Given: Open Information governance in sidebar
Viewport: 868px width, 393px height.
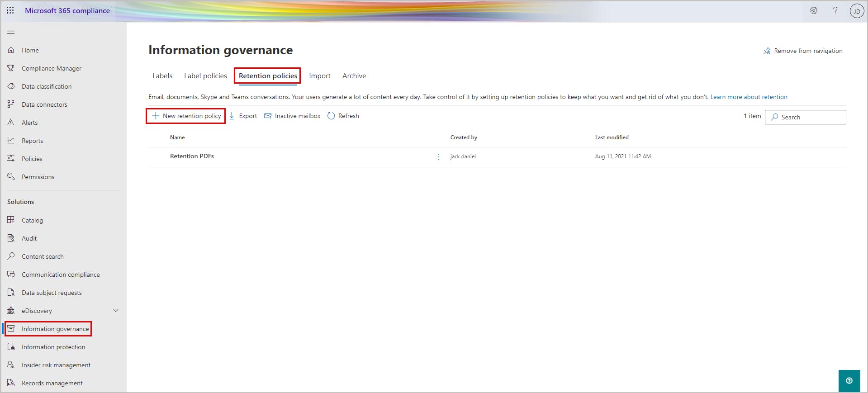Looking at the screenshot, I should [x=55, y=329].
